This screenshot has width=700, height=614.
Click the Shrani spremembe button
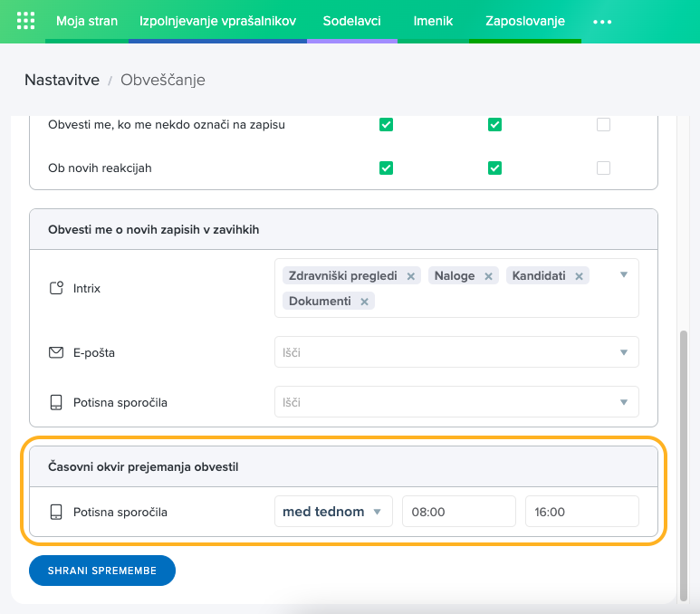pos(102,571)
